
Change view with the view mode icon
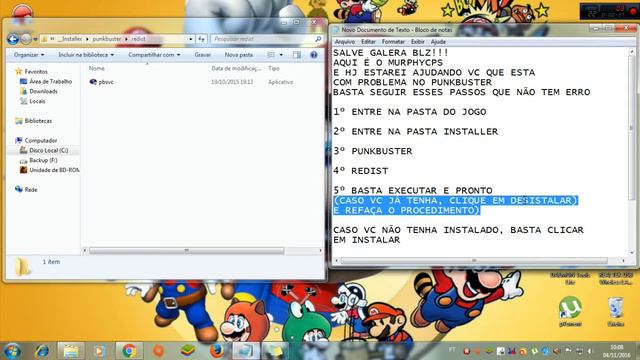(x=271, y=55)
